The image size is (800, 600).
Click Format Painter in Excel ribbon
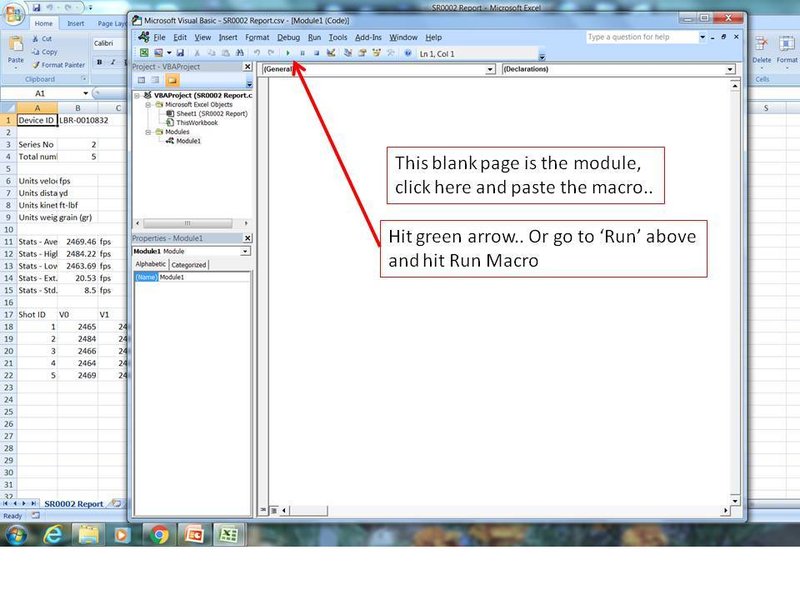click(58, 65)
